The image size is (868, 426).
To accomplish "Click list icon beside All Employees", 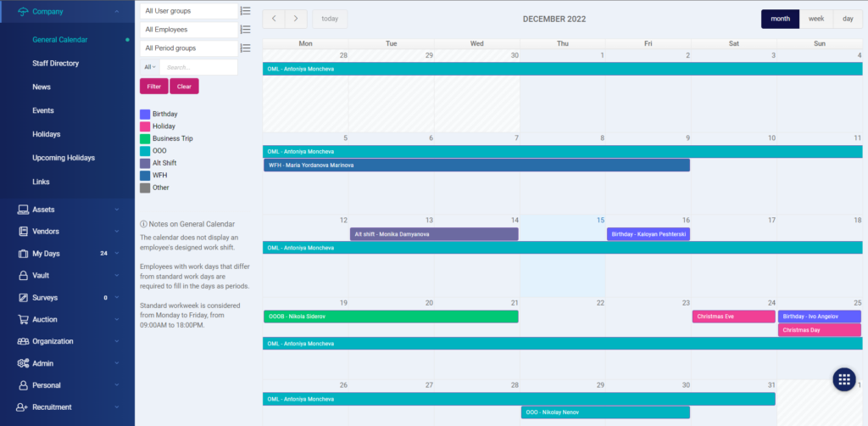I will (x=245, y=30).
